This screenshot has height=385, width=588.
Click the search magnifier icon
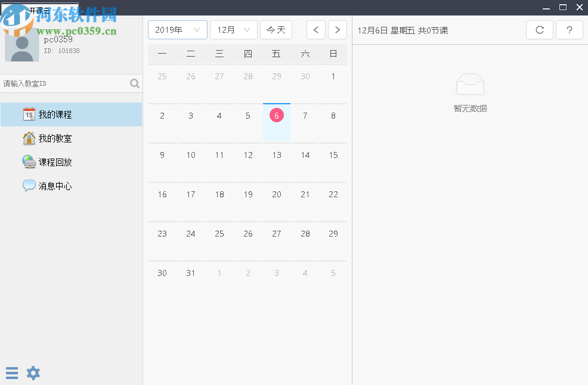[134, 83]
